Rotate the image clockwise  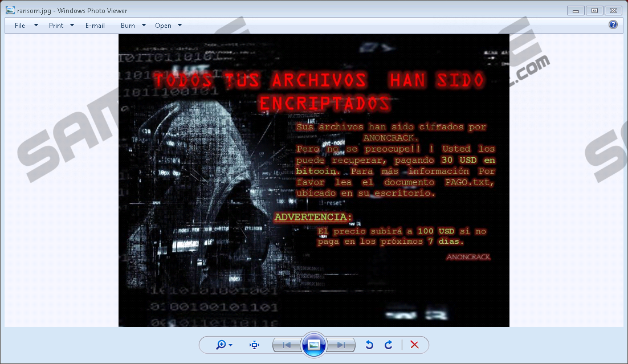pos(389,345)
